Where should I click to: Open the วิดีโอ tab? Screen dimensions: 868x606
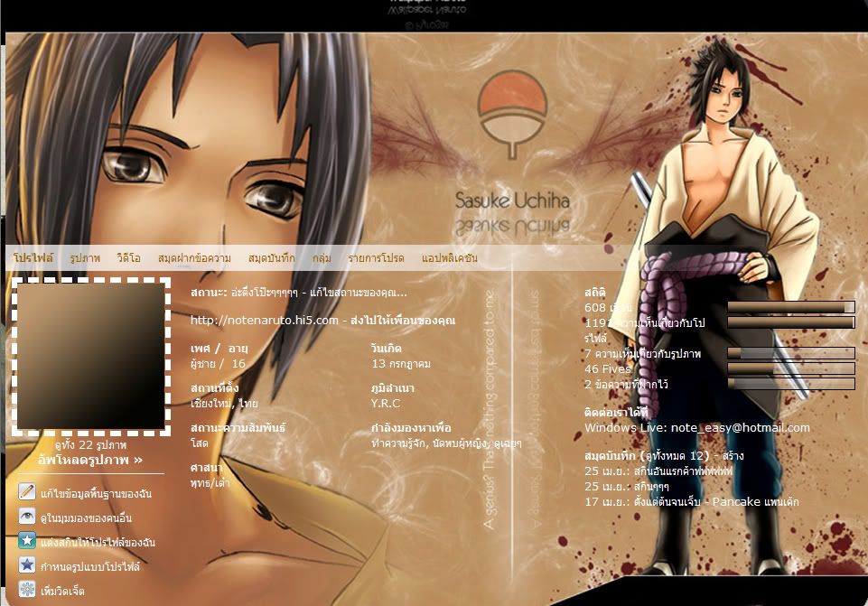(x=128, y=258)
